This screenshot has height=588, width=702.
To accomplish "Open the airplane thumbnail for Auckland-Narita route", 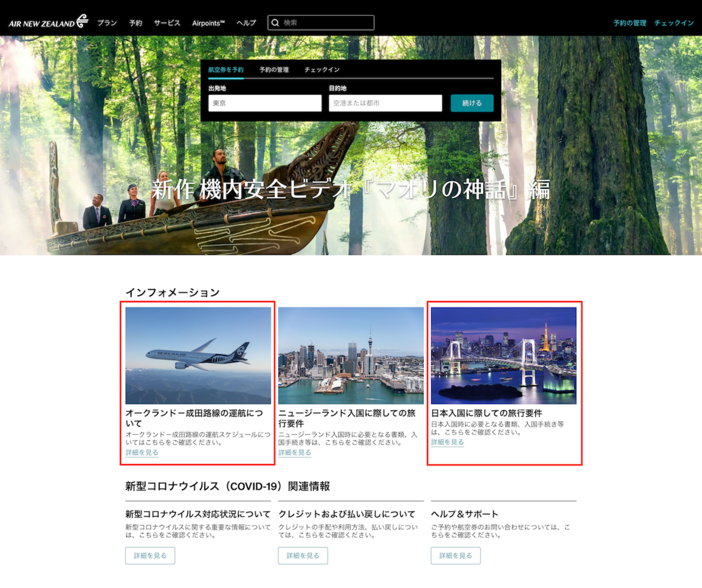I will pyautogui.click(x=198, y=356).
